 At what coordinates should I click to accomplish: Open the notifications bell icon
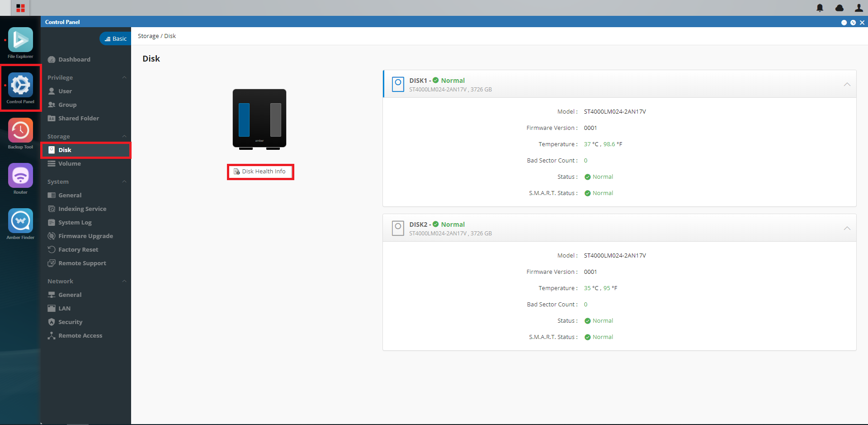point(820,8)
